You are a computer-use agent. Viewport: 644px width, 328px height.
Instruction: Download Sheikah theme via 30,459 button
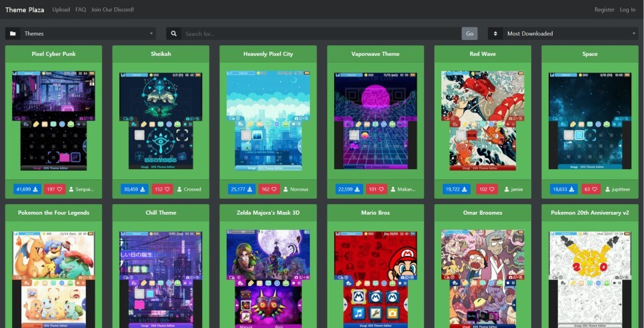[x=135, y=189]
